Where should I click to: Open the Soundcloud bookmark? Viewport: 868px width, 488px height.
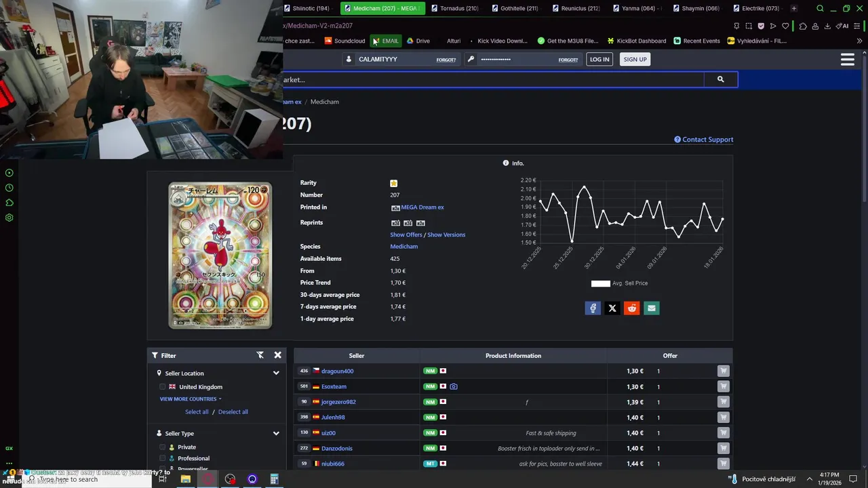coord(344,41)
